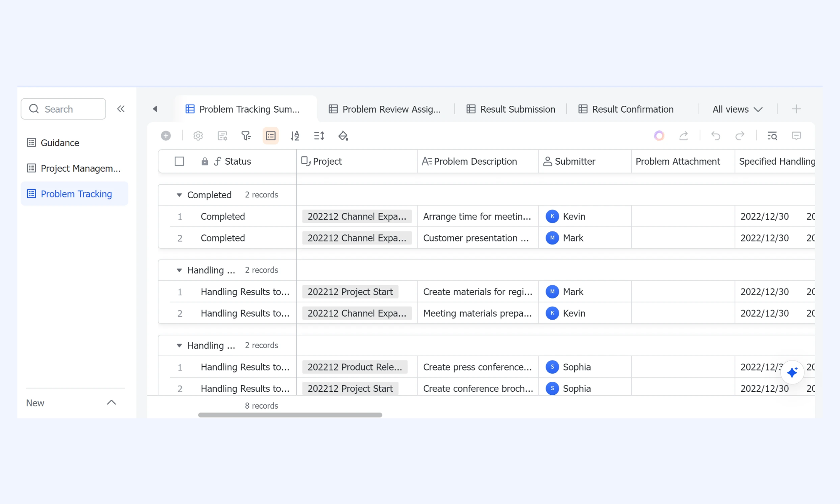Click Sophia's avatar in Create press conference row

(x=552, y=367)
